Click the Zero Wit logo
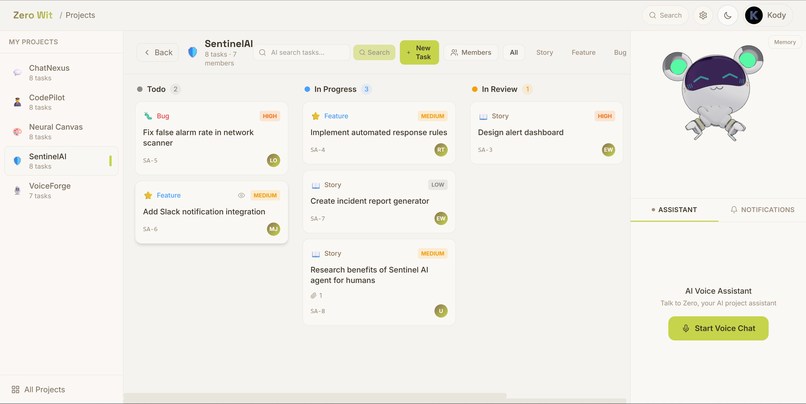 (x=32, y=15)
